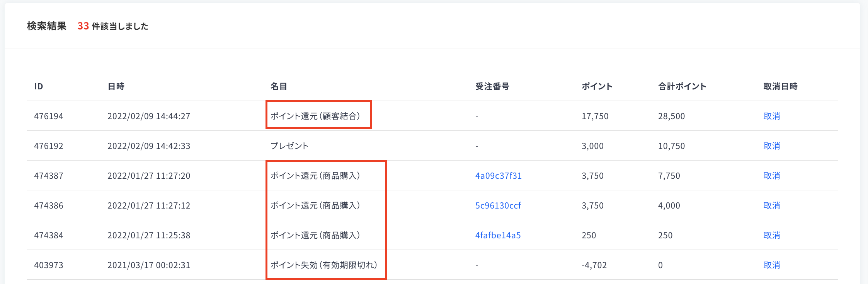Image resolution: width=868 pixels, height=284 pixels.
Task: Cancel point entry ID 476194
Action: (x=771, y=116)
